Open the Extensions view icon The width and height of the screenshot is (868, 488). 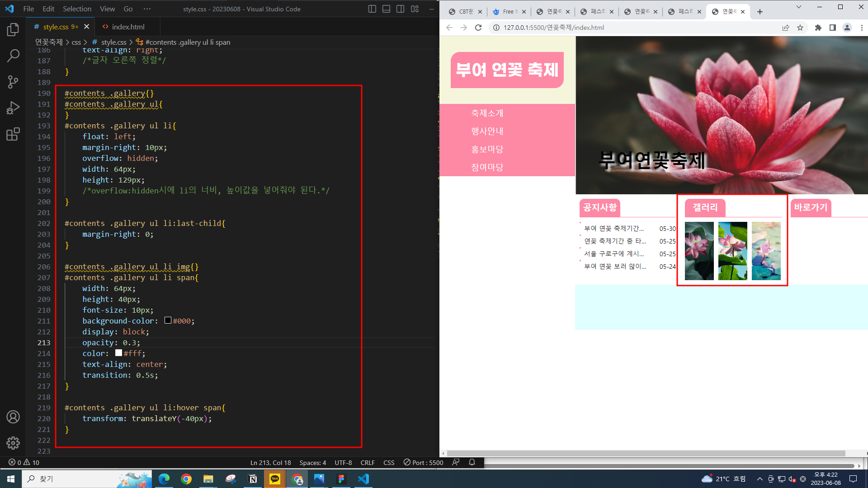tap(13, 134)
